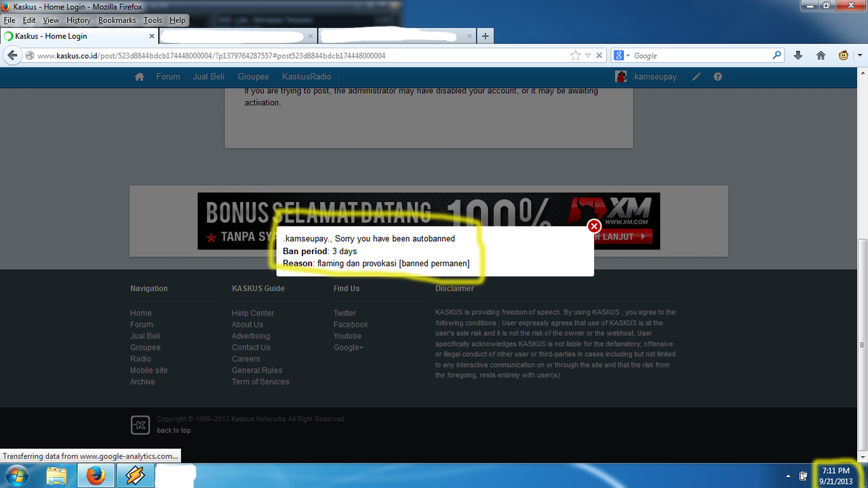Open the History menu
Screen dimensions: 868x488
(x=79, y=20)
